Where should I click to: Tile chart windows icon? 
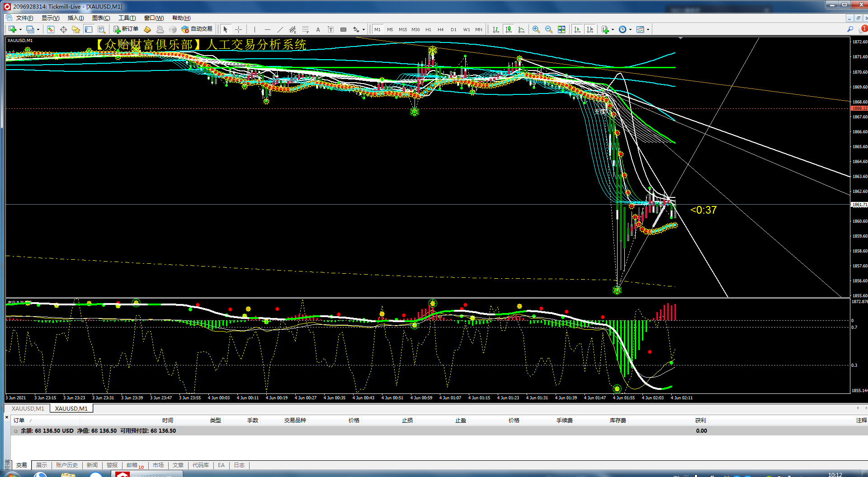[561, 29]
